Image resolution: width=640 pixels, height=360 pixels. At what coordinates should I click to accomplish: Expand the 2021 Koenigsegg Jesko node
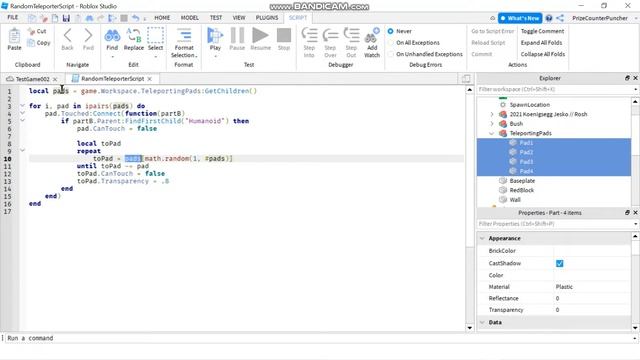coord(492,114)
